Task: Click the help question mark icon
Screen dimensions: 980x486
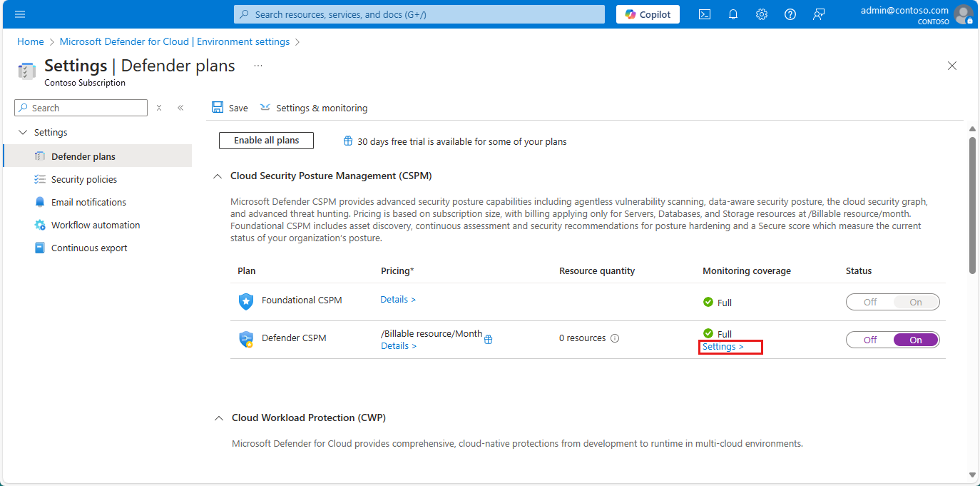Action: pyautogui.click(x=790, y=14)
